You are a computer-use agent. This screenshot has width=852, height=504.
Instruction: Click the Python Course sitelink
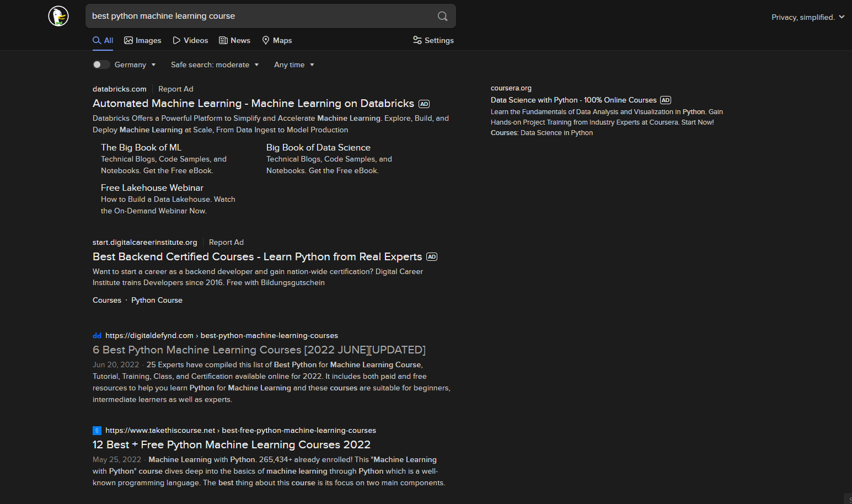click(157, 300)
